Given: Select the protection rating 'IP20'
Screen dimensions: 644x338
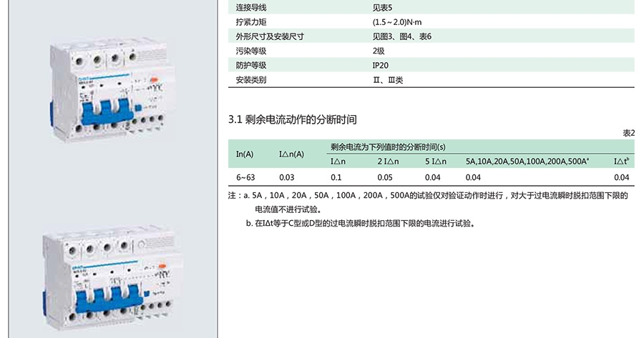Looking at the screenshot, I should pos(381,65).
